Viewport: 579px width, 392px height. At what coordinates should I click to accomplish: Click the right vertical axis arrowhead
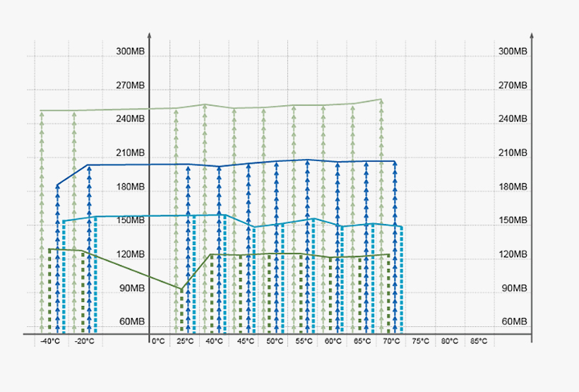click(x=531, y=35)
